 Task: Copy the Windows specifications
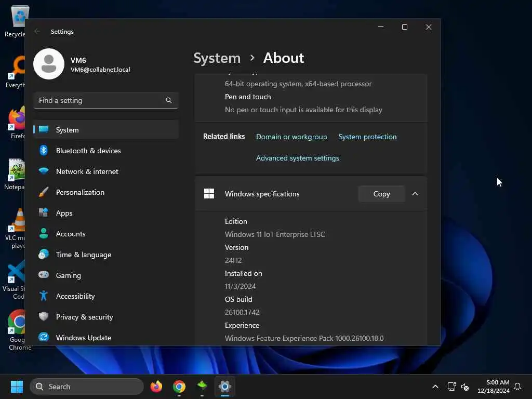pos(381,194)
